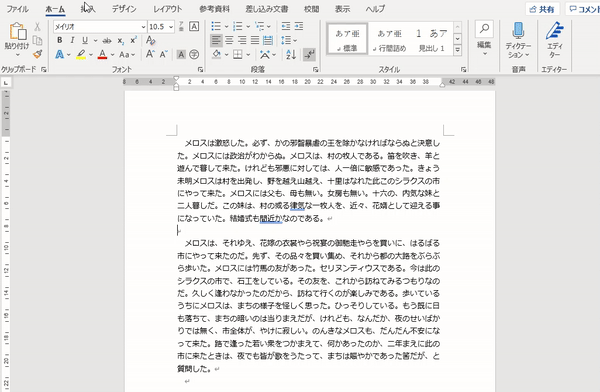Screen dimensions: 600x392
Task: Click the bullet list icon
Action: [216, 26]
